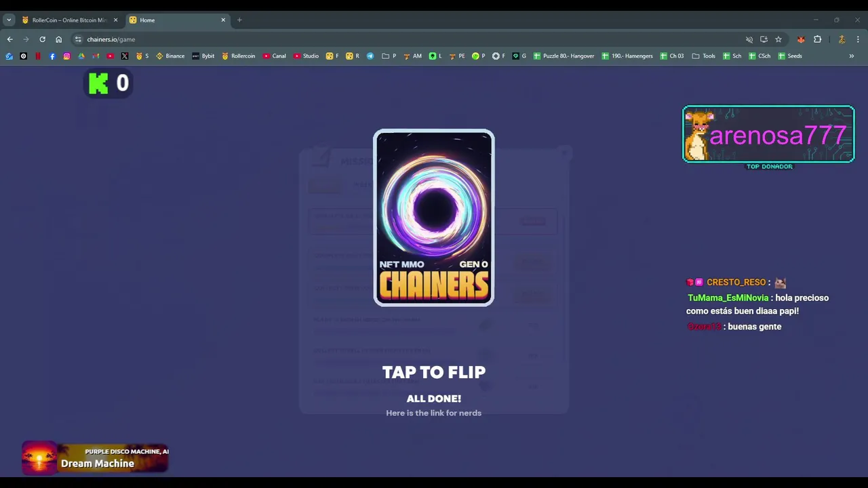Show more bookmarks with the chevron
868x488 pixels.
coord(852,56)
